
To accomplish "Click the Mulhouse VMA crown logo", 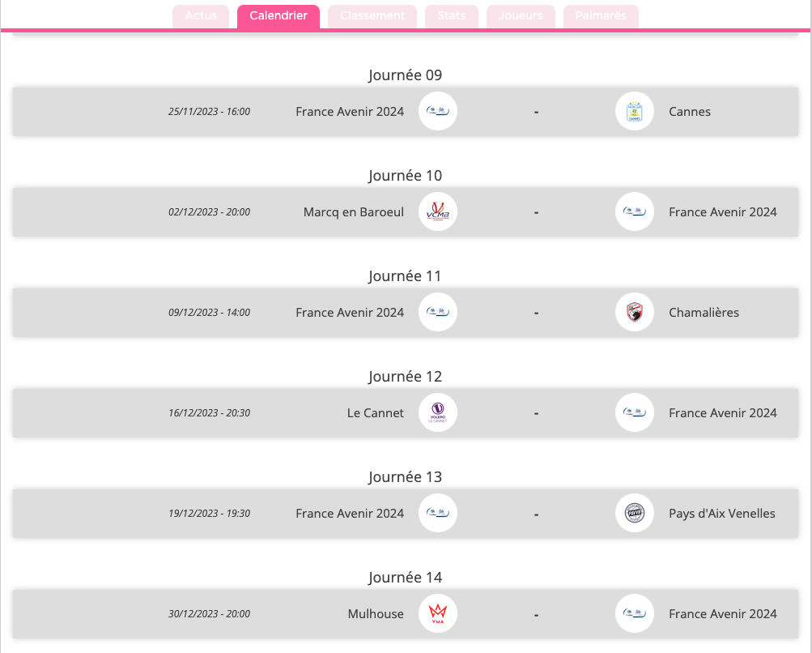I will (x=438, y=614).
